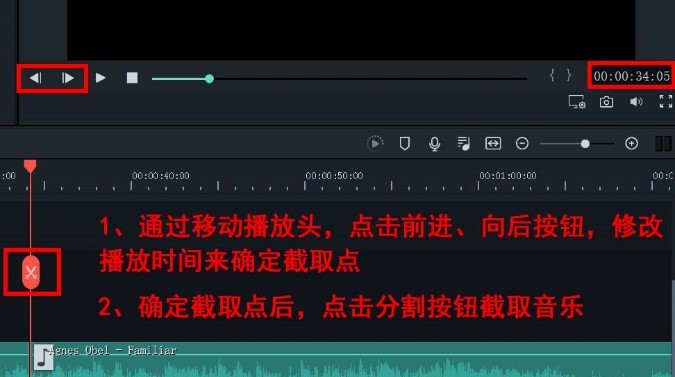675x377 pixels.
Task: Click the 00:00:40:00 mark on timeline ruler
Action: (161, 176)
